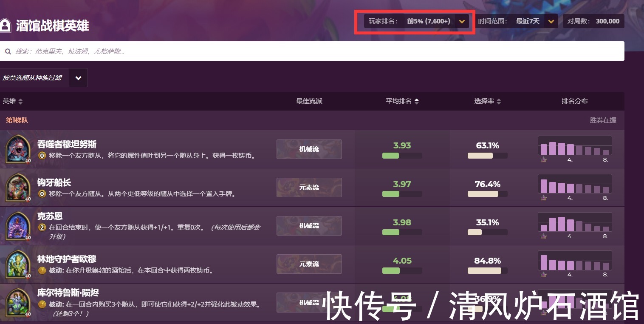Screen dimensions: 644x324
Task: Click 克苏恩 placement distribution chart
Action: click(x=575, y=222)
